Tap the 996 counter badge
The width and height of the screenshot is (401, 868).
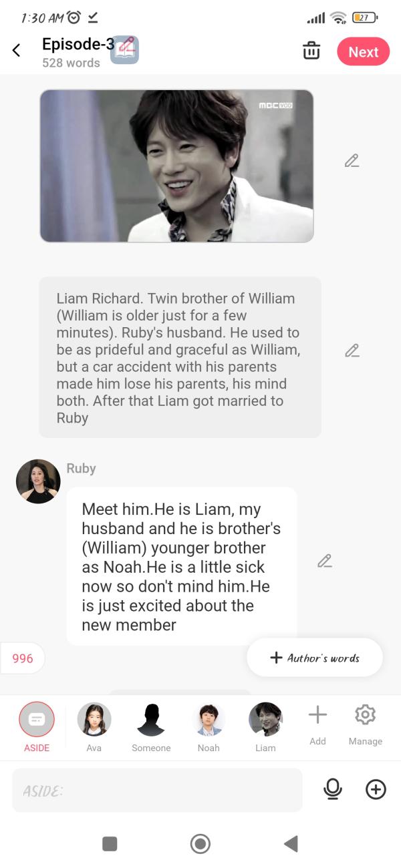pos(22,658)
